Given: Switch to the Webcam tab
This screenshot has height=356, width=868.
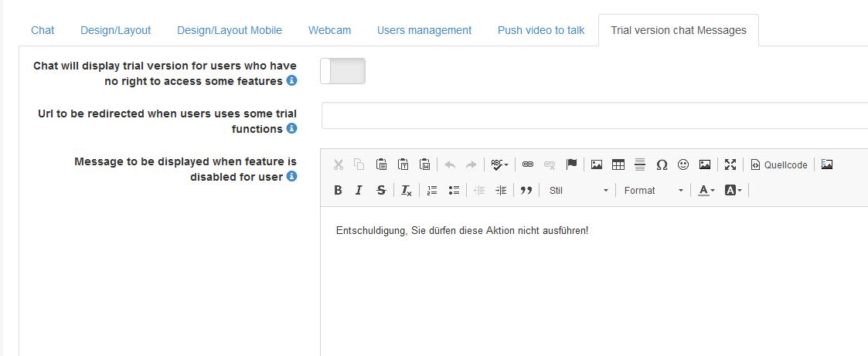Looking at the screenshot, I should pos(329,31).
